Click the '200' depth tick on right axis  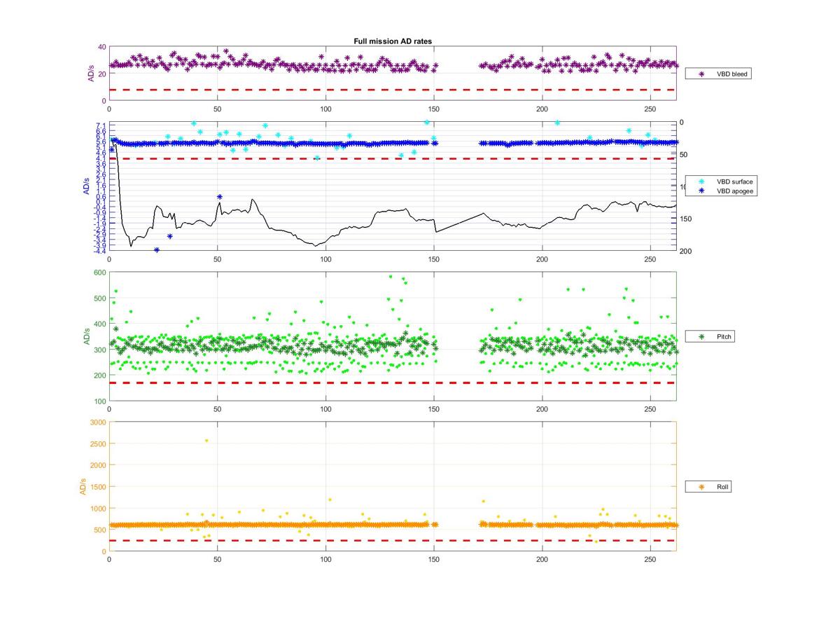[x=685, y=252]
